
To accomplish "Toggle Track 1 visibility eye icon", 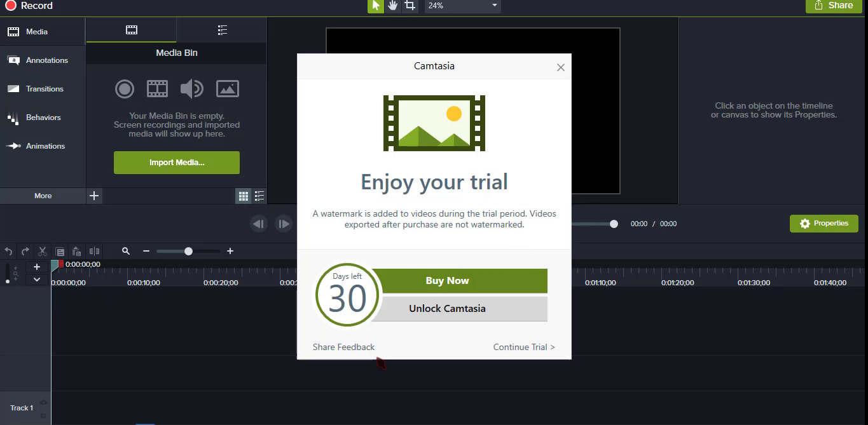I will point(44,402).
